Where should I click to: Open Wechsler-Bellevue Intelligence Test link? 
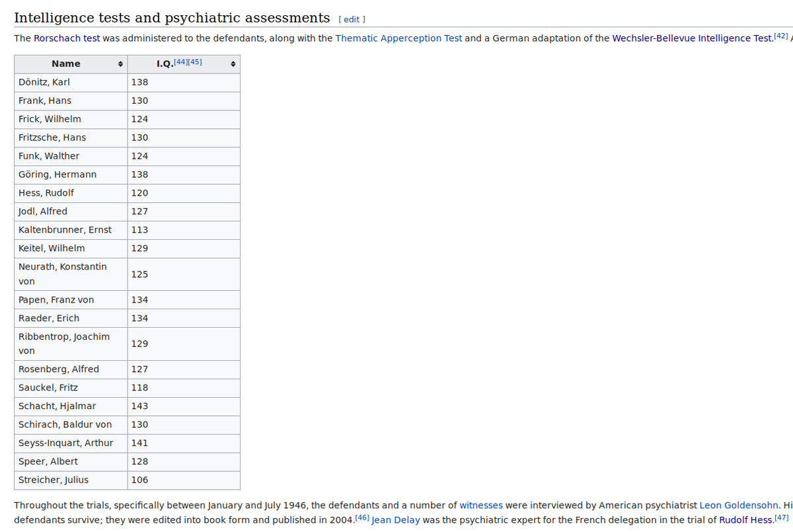(691, 38)
